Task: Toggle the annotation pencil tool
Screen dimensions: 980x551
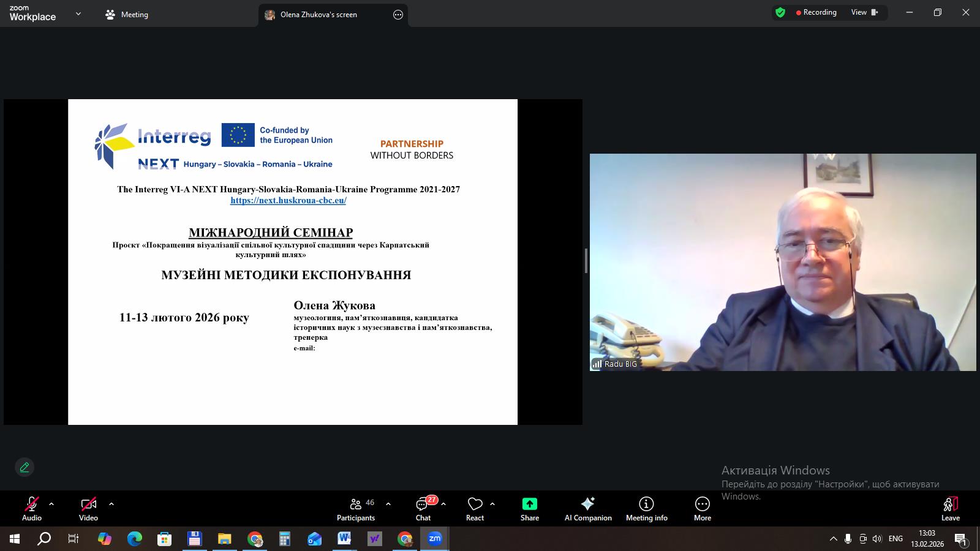Action: 24,467
